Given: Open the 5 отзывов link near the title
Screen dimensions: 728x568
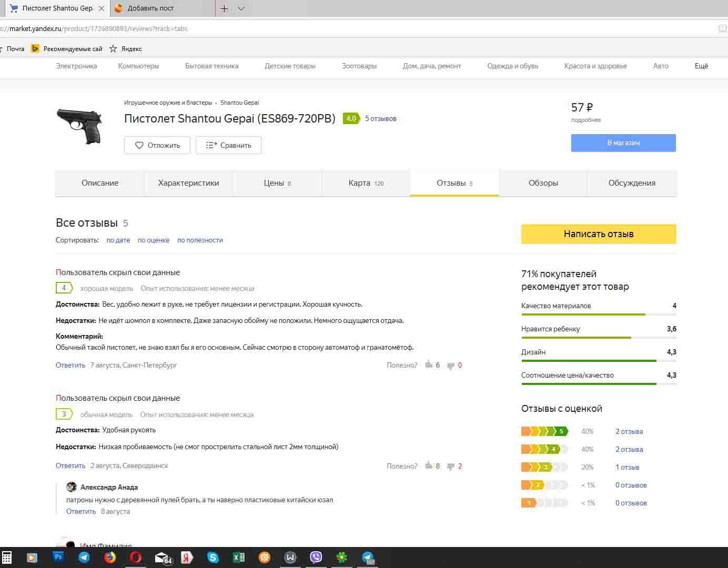Looking at the screenshot, I should click(x=381, y=119).
